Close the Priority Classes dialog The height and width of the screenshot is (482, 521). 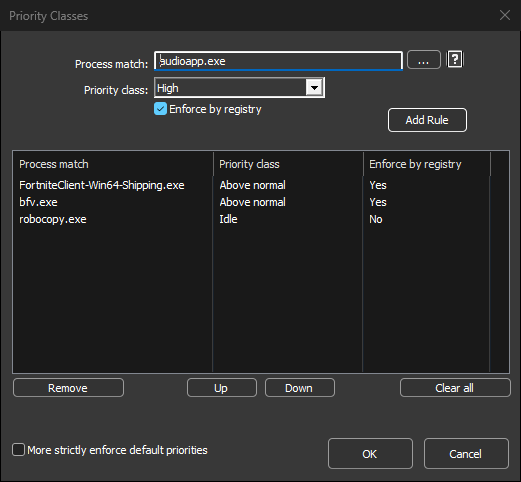(x=505, y=15)
